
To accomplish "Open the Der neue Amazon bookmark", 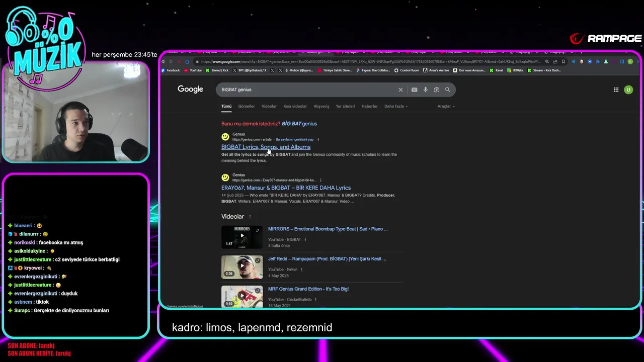I will click(x=469, y=70).
